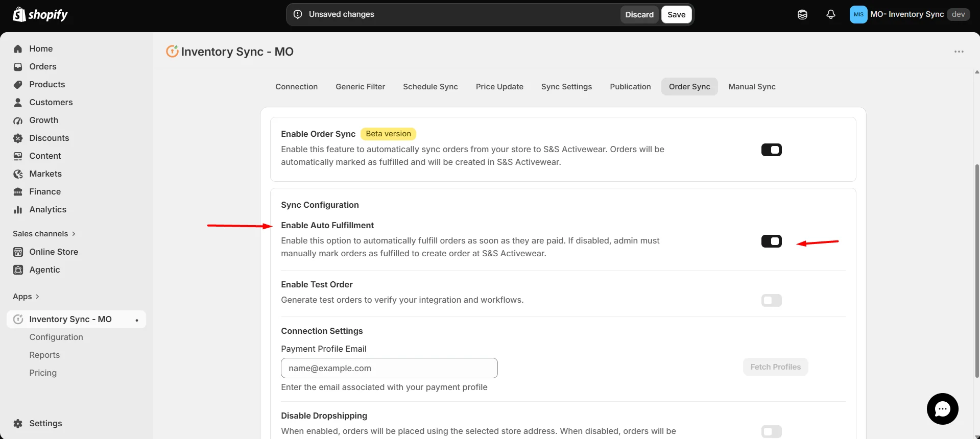Click the Agentic channel icon
The image size is (980, 439).
[x=18, y=270]
